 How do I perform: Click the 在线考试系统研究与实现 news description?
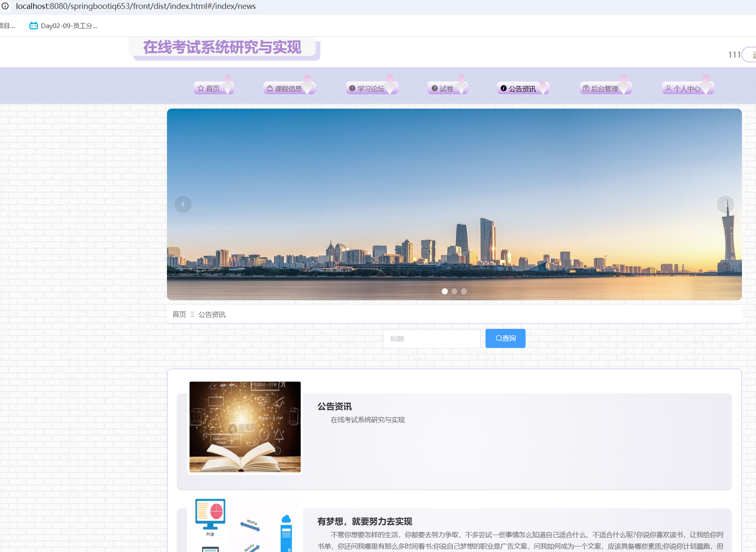coord(368,420)
